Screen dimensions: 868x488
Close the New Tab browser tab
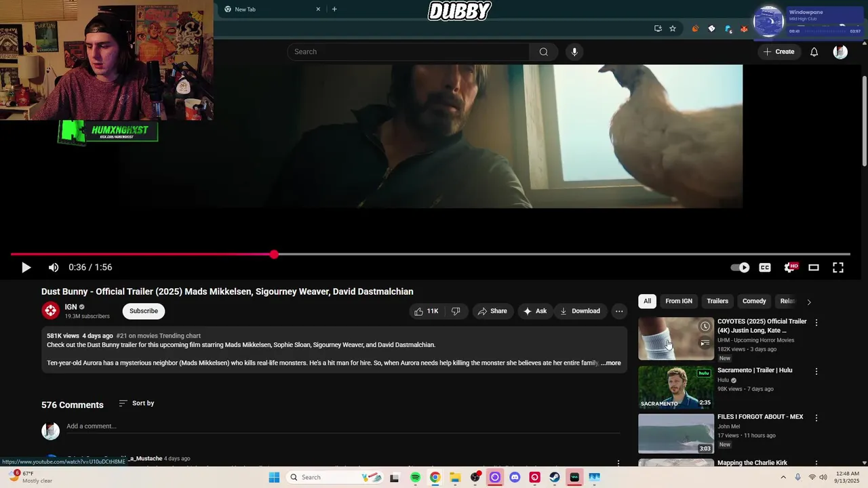pyautogui.click(x=318, y=9)
